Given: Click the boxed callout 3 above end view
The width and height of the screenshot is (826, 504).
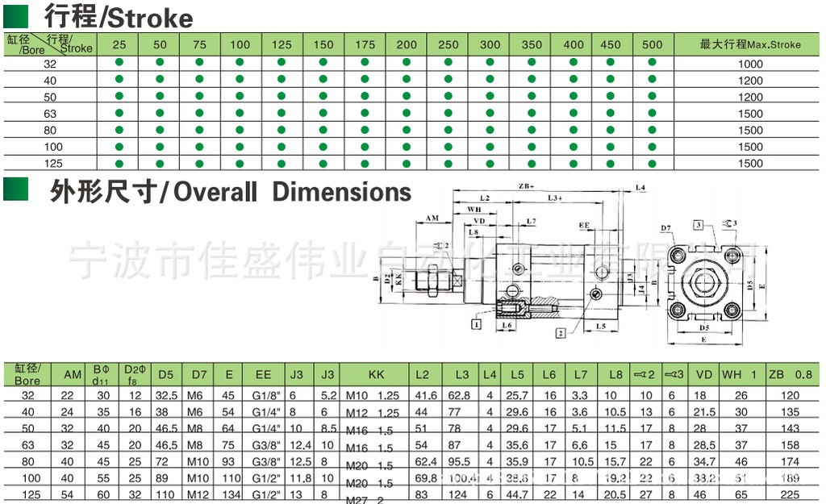Looking at the screenshot, I should pyautogui.click(x=698, y=225).
